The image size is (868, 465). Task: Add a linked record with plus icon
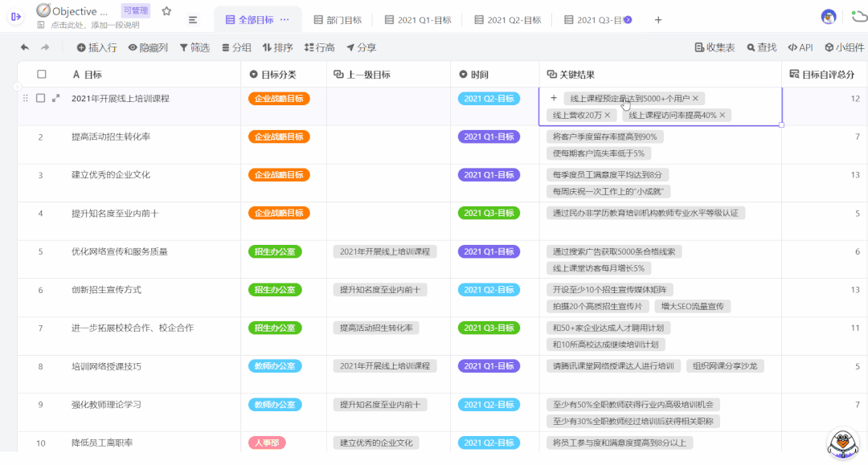pyautogui.click(x=554, y=99)
